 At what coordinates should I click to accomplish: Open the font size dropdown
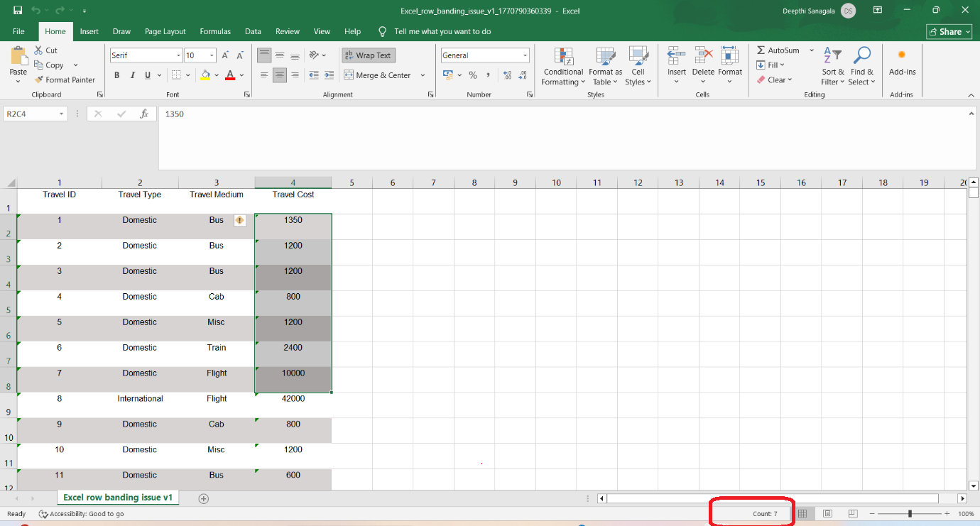pyautogui.click(x=212, y=55)
